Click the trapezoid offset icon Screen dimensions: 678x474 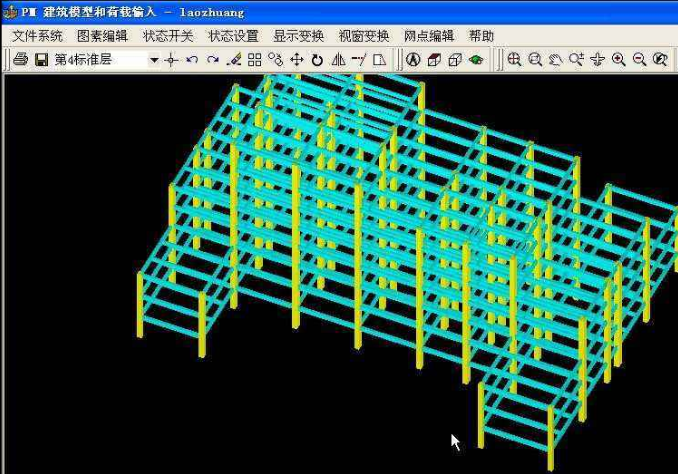coord(380,60)
